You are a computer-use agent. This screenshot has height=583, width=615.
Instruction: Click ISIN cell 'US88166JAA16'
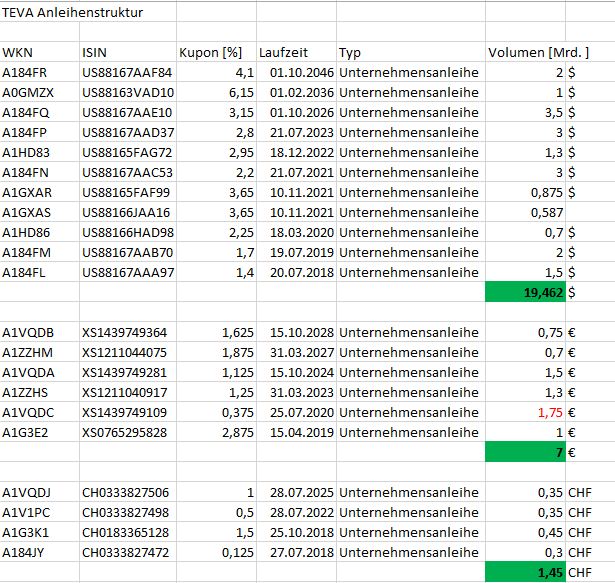pyautogui.click(x=128, y=212)
